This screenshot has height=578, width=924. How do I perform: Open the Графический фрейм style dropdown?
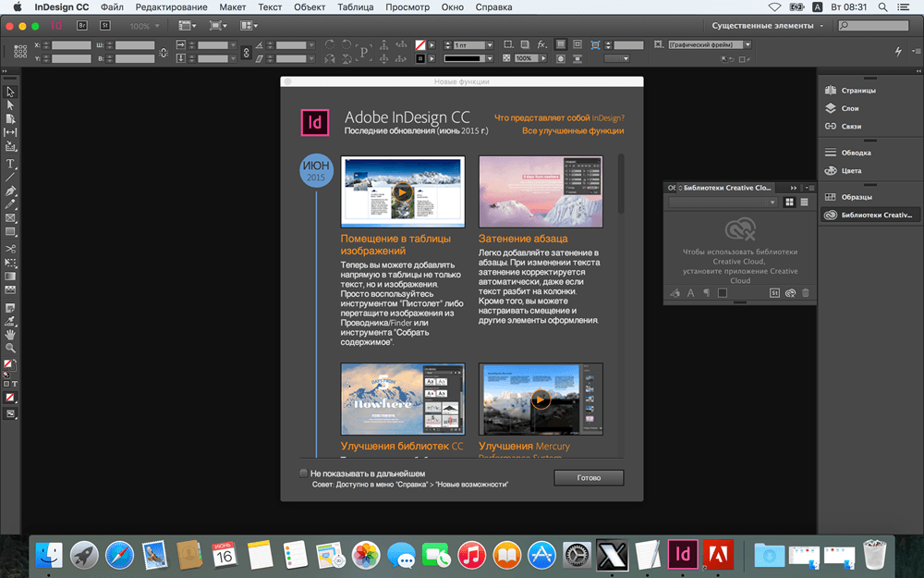pyautogui.click(x=710, y=44)
